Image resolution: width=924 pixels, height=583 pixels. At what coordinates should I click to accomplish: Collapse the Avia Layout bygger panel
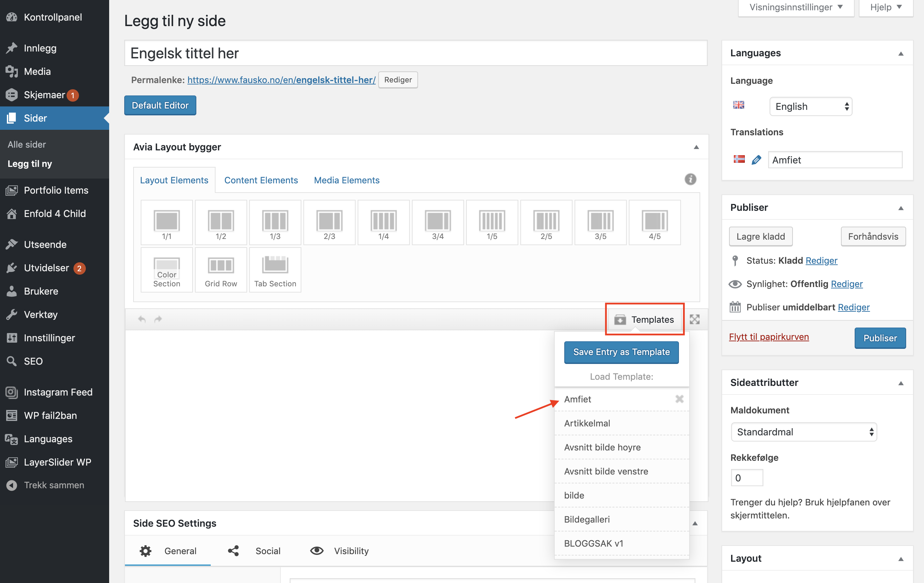(696, 147)
